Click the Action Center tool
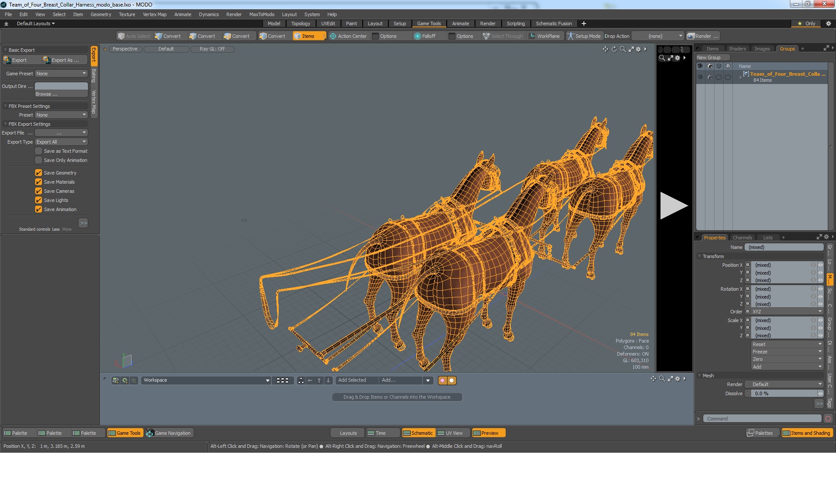Screen dimensions: 836x504 pyautogui.click(x=348, y=36)
